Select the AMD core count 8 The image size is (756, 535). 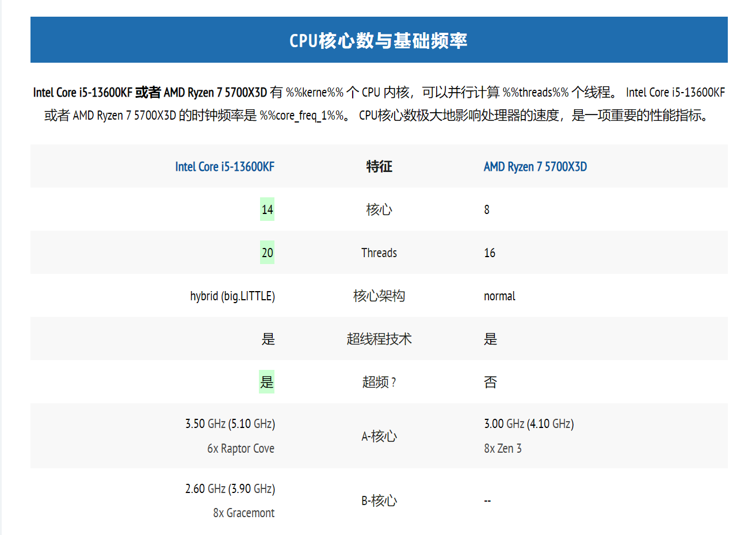(487, 209)
